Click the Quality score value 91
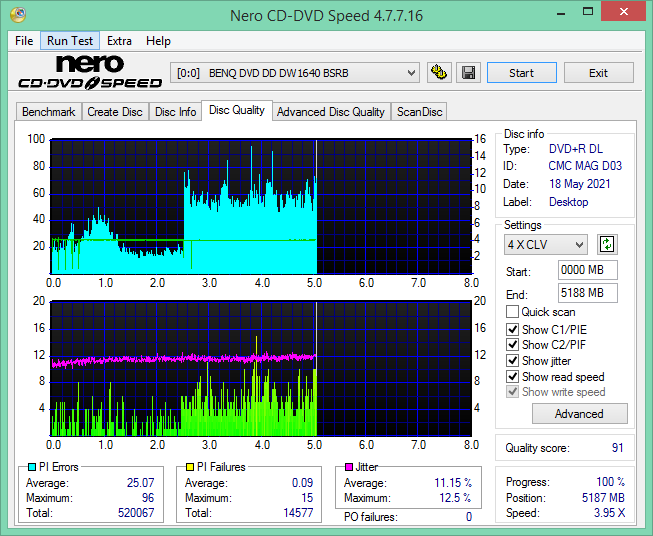Image resolution: width=653 pixels, height=536 pixels. click(617, 448)
